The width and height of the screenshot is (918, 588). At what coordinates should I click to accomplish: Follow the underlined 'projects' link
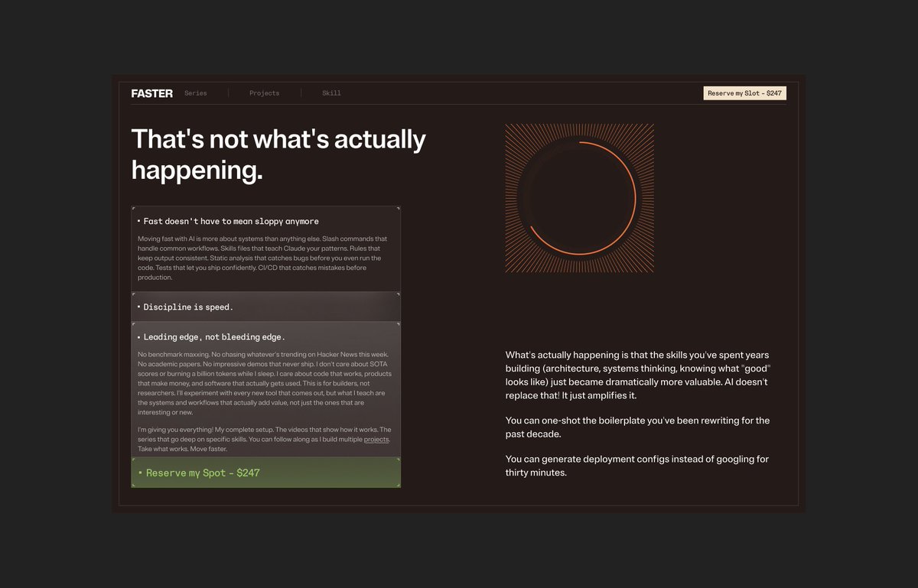(376, 440)
